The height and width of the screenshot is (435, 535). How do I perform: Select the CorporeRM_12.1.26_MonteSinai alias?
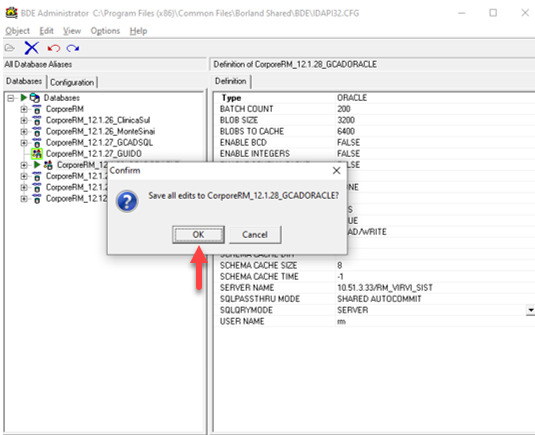coord(100,132)
